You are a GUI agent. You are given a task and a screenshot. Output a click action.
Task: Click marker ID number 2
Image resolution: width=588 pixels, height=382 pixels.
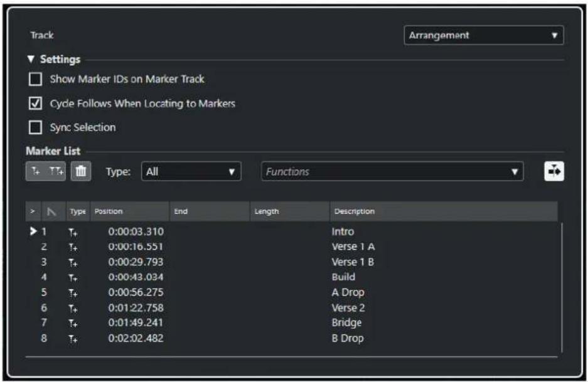click(x=44, y=247)
